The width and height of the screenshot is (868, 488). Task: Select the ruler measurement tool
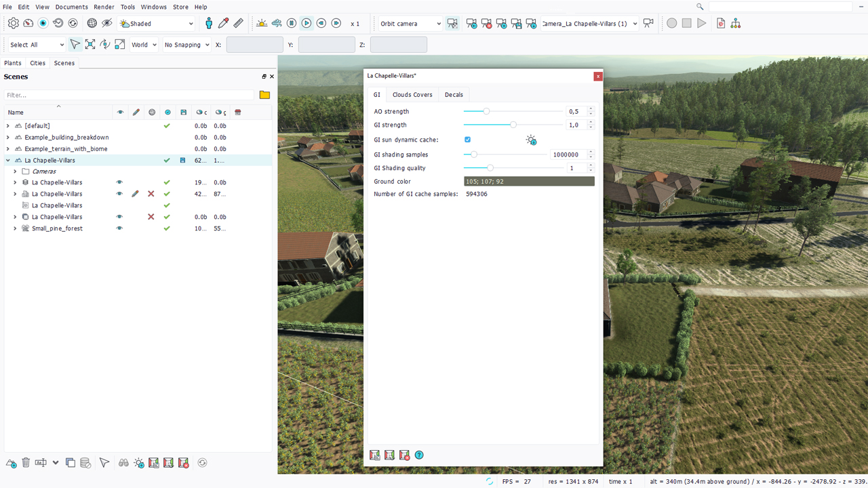click(238, 23)
